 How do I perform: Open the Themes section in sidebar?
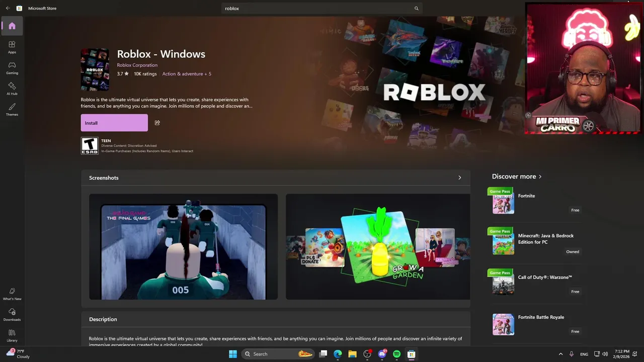pos(12,110)
